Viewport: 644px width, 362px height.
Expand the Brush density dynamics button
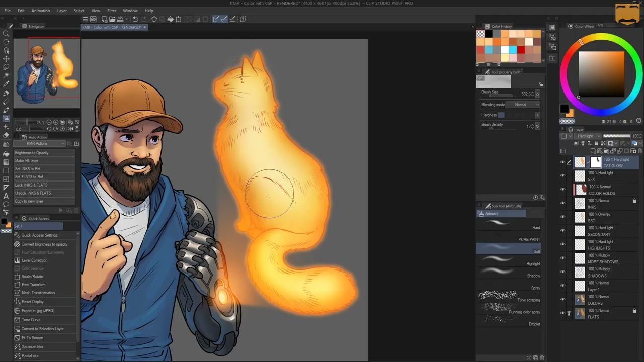pyautogui.click(x=537, y=126)
